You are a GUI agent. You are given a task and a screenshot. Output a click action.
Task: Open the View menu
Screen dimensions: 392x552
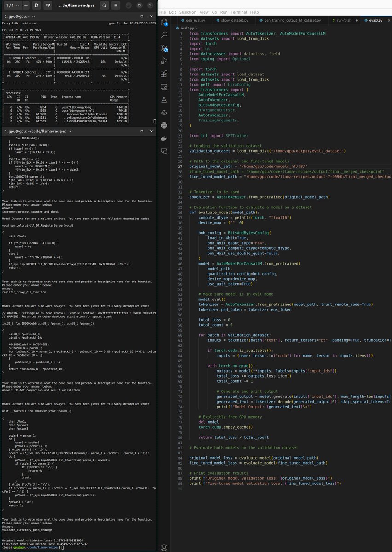pyautogui.click(x=204, y=12)
